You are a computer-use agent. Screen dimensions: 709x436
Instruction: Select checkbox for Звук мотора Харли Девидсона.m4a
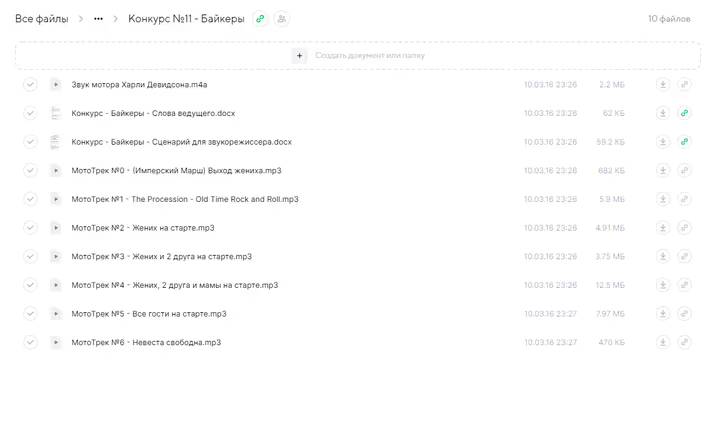pyautogui.click(x=30, y=85)
